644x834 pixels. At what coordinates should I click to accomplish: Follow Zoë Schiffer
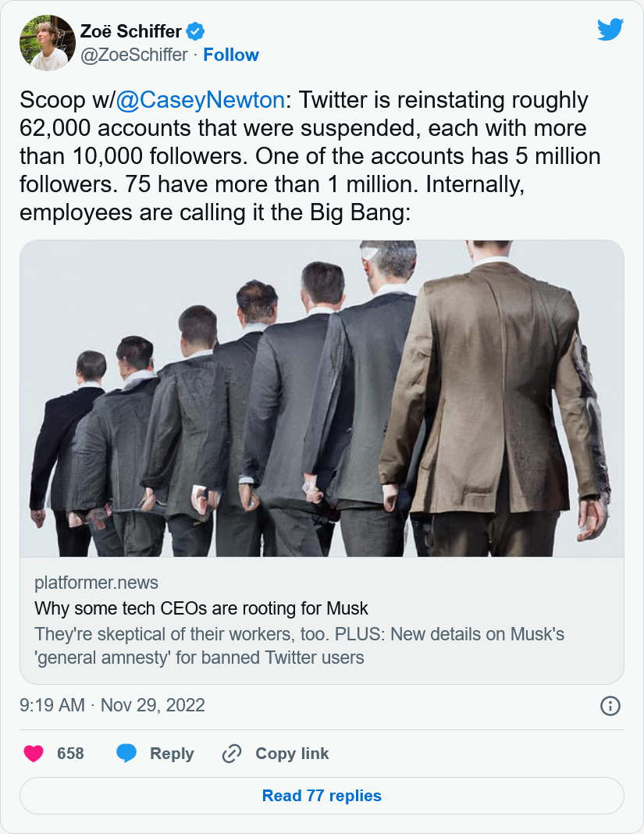click(x=231, y=55)
